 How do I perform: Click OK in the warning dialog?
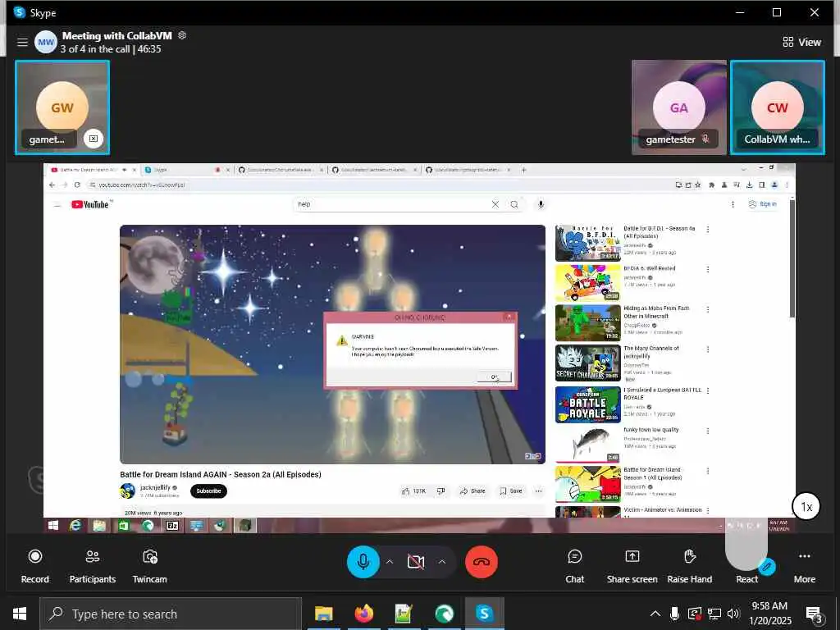494,377
